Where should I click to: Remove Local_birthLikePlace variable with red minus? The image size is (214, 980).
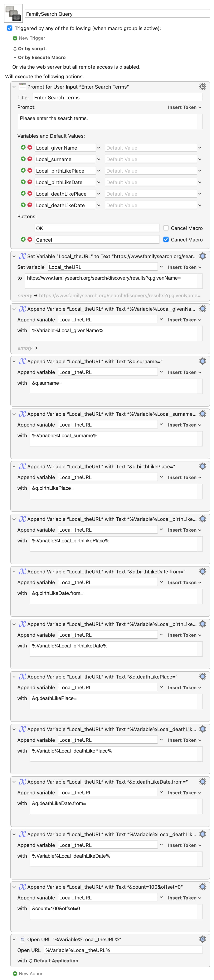[30, 170]
